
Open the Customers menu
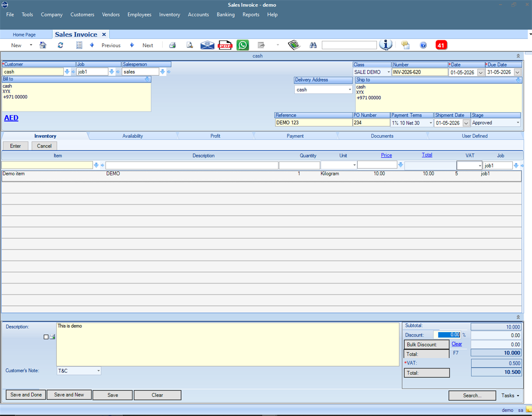pos(82,15)
